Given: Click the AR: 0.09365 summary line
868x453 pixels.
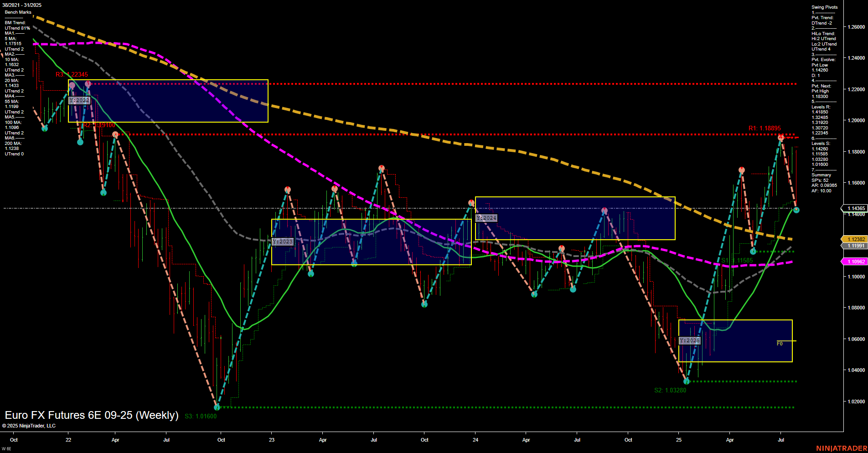Looking at the screenshot, I should tap(824, 185).
